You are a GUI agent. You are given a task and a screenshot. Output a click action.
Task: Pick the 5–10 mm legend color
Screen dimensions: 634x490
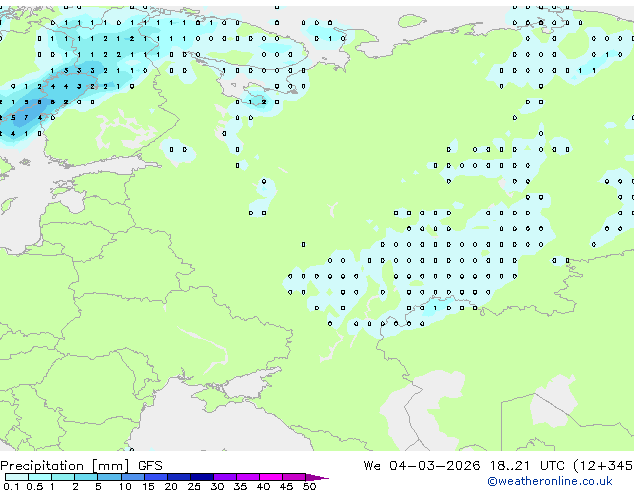(109, 477)
